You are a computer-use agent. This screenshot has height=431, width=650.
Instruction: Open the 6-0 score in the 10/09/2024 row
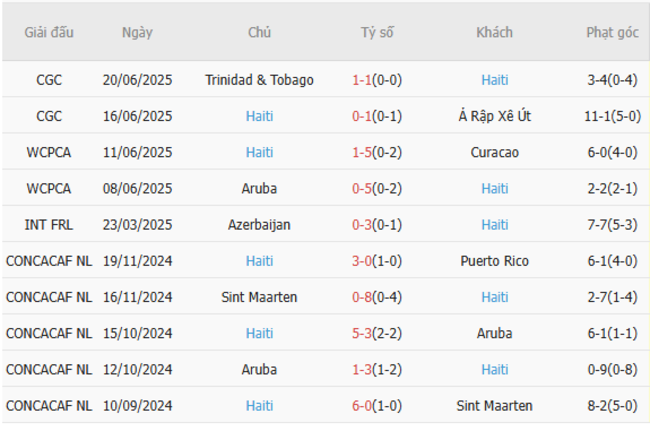tap(362, 406)
